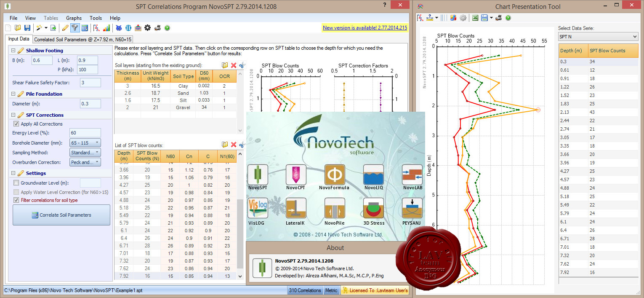Collapse the Settings section
This screenshot has width=644, height=298.
[x=13, y=173]
